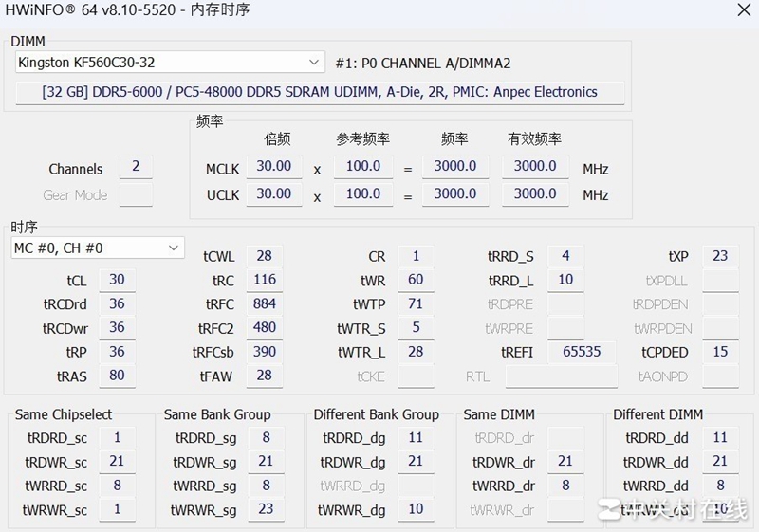
Task: Select the tREFI value 65535
Action: point(582,352)
